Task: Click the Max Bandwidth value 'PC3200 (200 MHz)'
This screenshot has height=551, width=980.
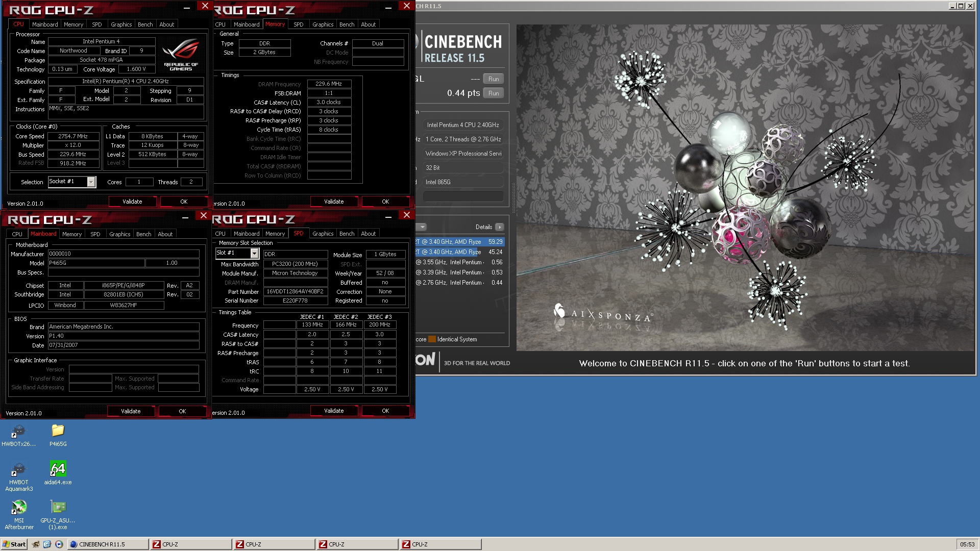Action: click(x=295, y=264)
